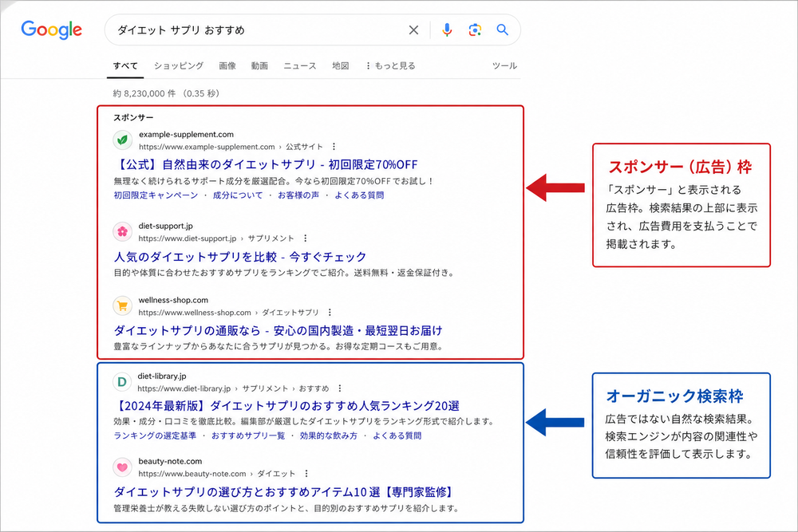Open three-dot menu for example-supplement.com ad
Screen dimensions: 798x532
point(334,147)
